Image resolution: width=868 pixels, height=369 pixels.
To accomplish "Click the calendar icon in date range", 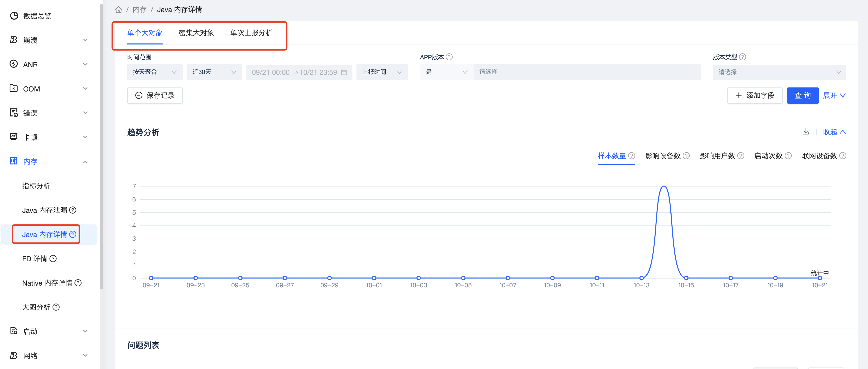I will pos(344,72).
